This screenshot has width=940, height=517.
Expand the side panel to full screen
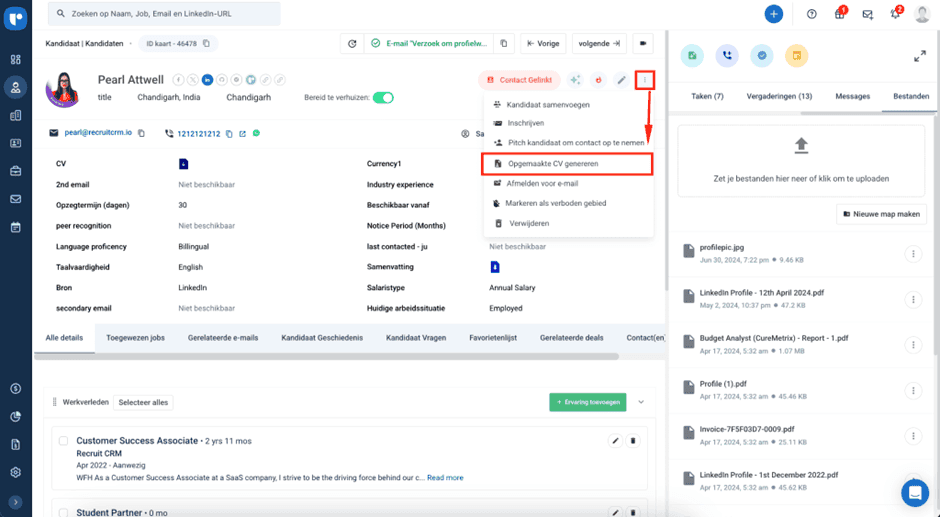(919, 57)
